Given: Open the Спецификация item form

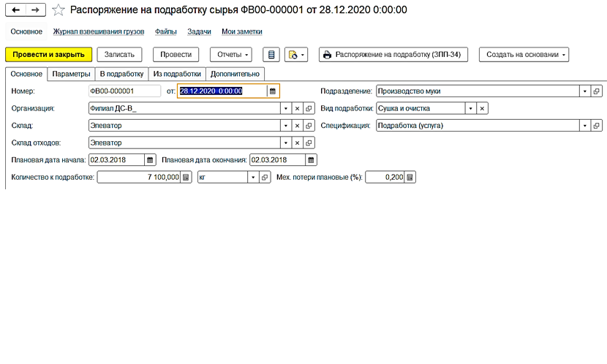Looking at the screenshot, I should [597, 125].
